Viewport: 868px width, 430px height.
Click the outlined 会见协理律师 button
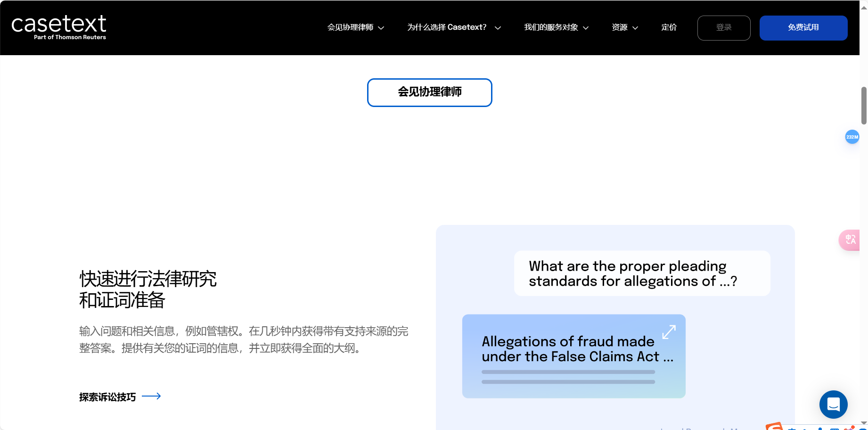[429, 92]
